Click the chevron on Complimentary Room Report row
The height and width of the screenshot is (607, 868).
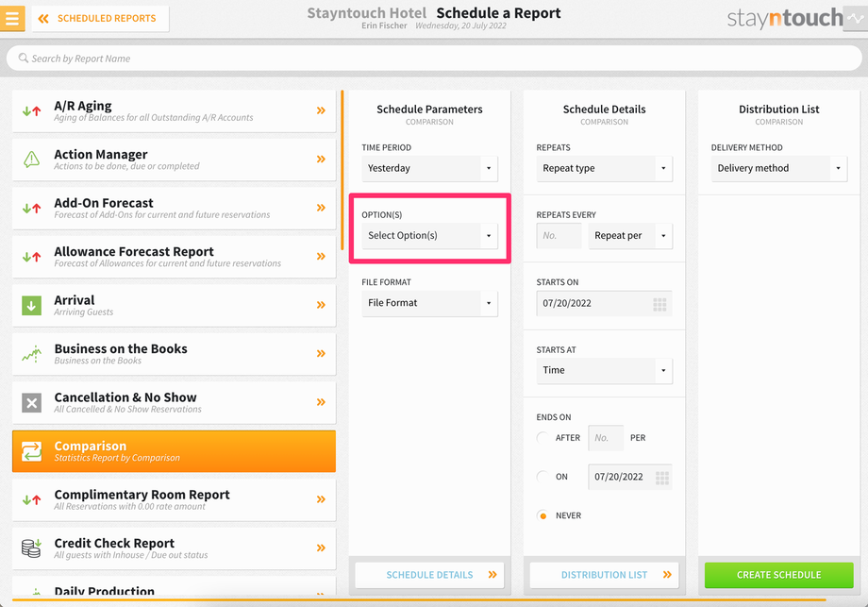pos(321,499)
